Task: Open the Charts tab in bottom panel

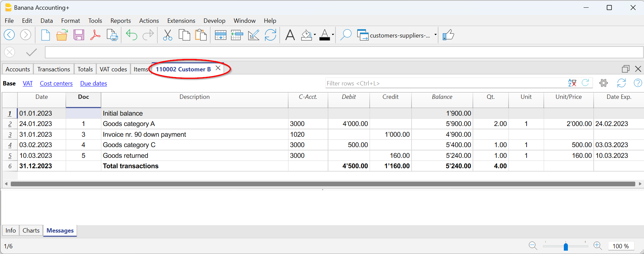Action: tap(31, 231)
